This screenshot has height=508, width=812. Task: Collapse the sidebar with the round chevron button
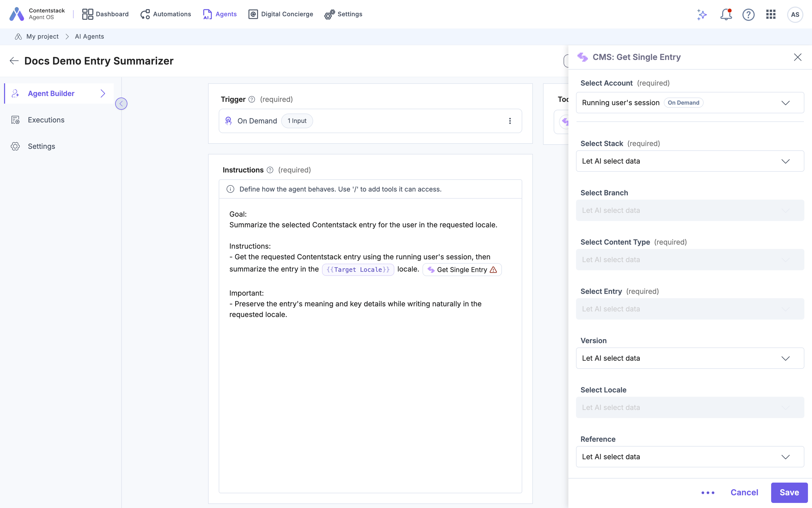[x=121, y=104]
